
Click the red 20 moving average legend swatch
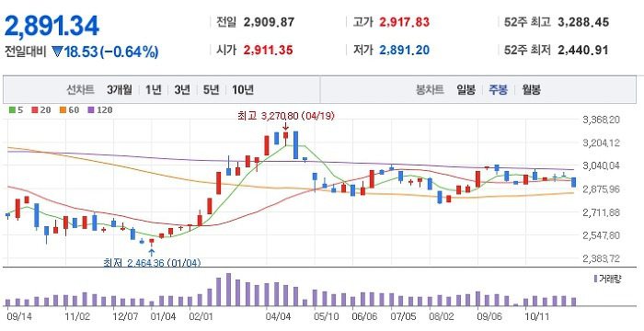tap(35, 110)
